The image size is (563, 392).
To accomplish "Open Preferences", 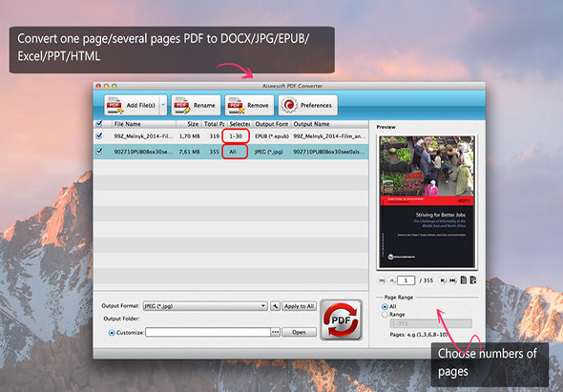I will [x=307, y=105].
